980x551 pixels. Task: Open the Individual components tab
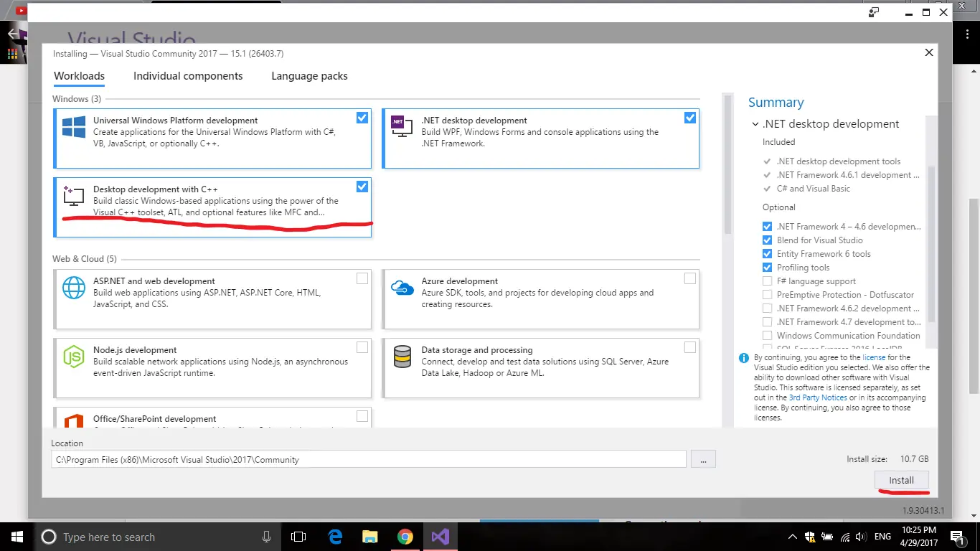coord(188,76)
